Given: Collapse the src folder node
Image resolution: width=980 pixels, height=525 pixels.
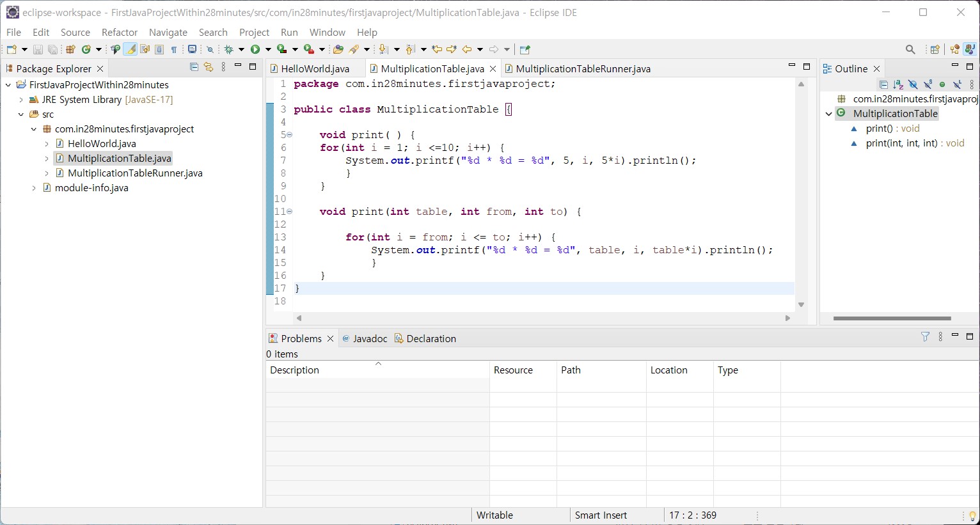Looking at the screenshot, I should point(21,114).
